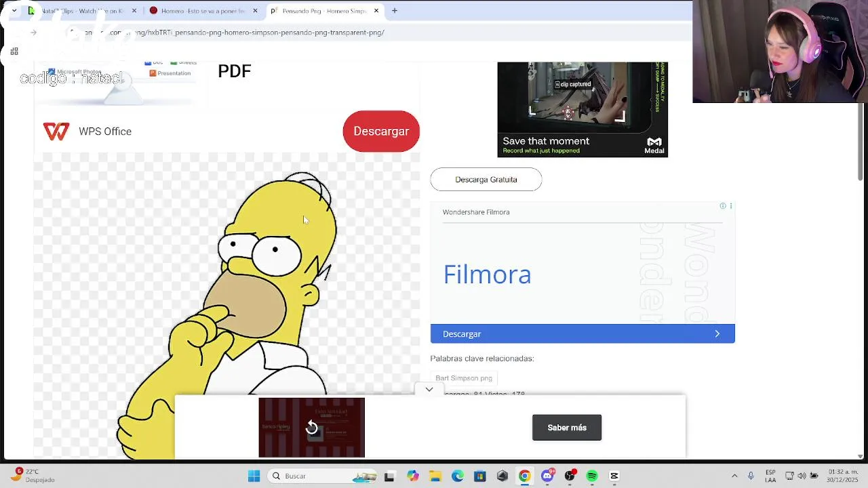The image size is (868, 488).
Task: Open the ad info icon
Action: click(723, 206)
